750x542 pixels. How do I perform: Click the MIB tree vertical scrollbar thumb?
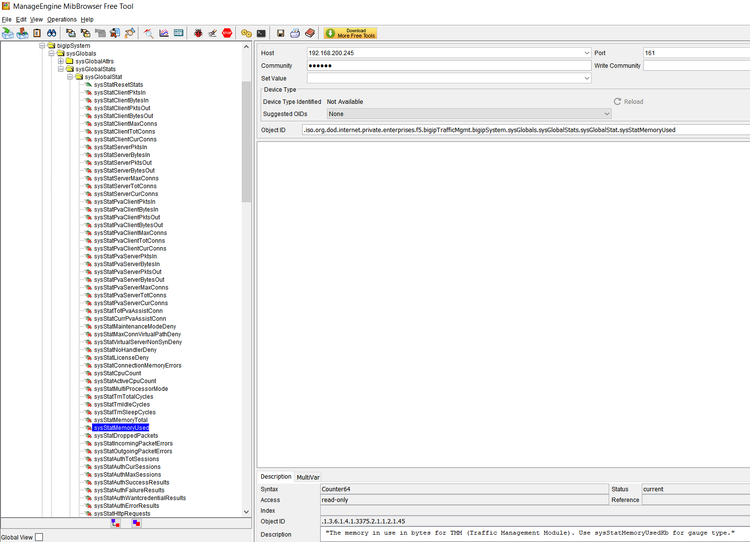tap(246, 142)
